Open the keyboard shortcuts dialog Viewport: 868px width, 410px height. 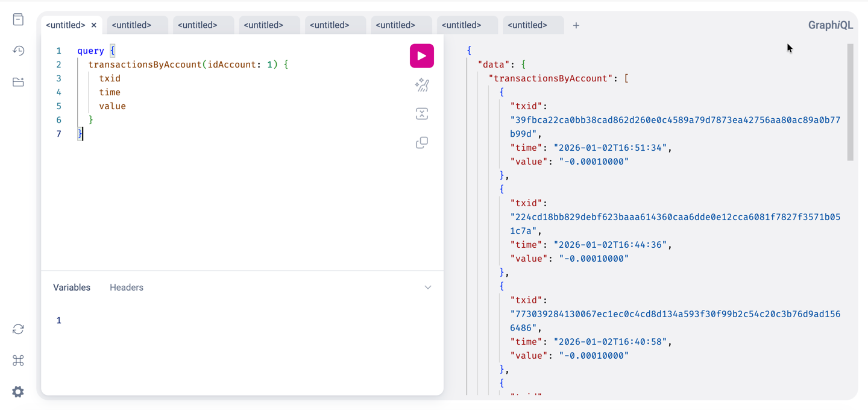coord(17,360)
